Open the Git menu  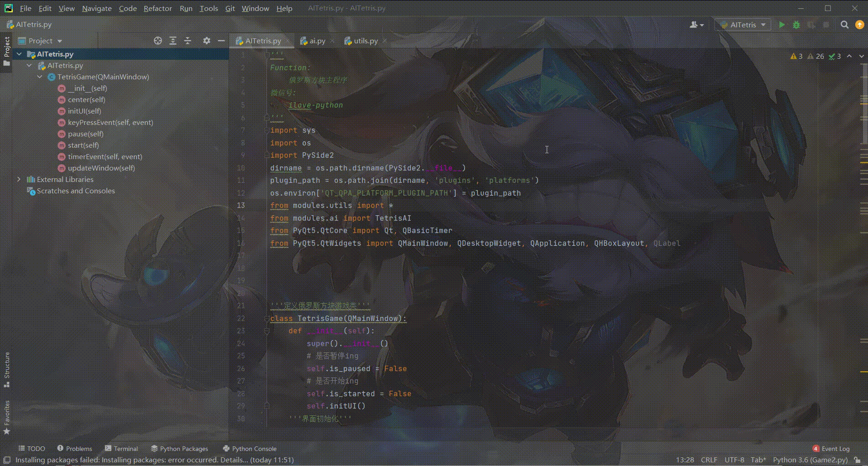coord(230,8)
